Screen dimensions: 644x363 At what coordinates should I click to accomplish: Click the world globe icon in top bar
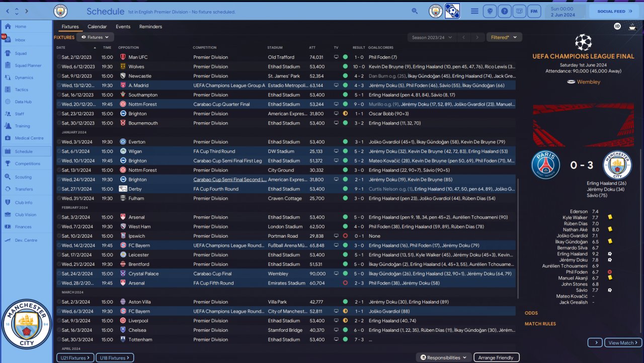click(x=489, y=11)
